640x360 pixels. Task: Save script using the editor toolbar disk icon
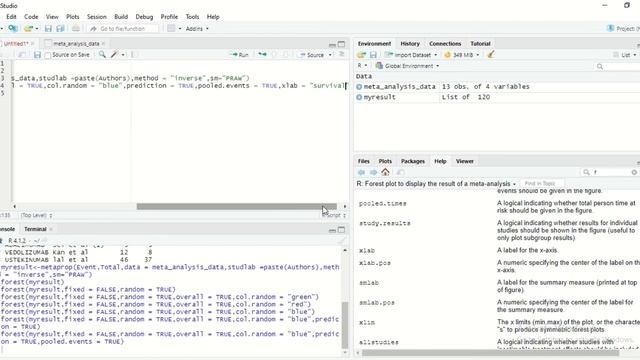pyautogui.click(x=37, y=55)
